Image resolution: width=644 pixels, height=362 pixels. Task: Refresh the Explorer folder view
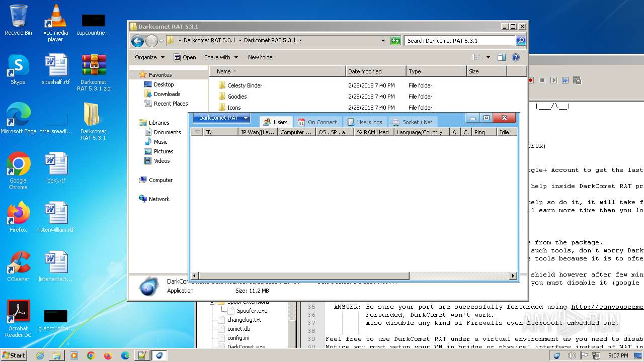coord(395,41)
